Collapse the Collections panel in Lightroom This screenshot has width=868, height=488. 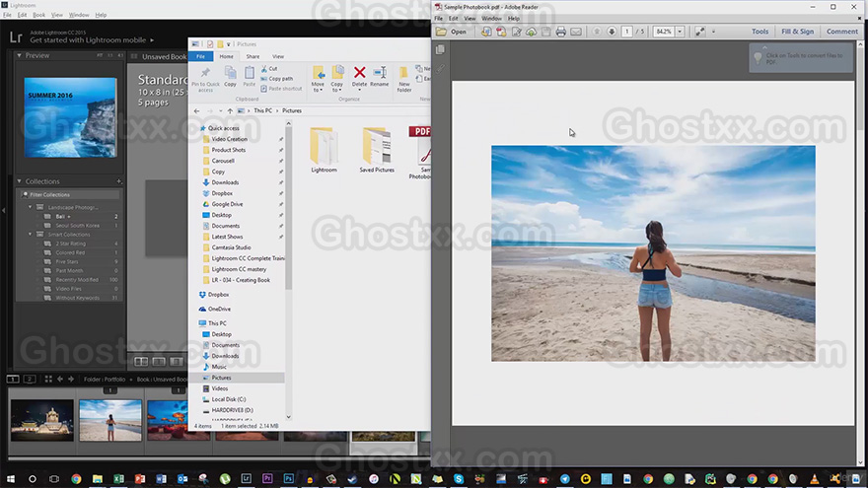click(x=20, y=181)
